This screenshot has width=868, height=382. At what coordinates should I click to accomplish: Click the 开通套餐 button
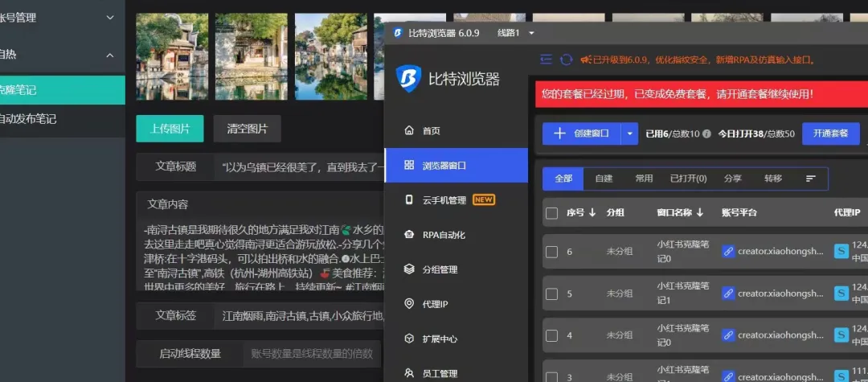pos(830,133)
